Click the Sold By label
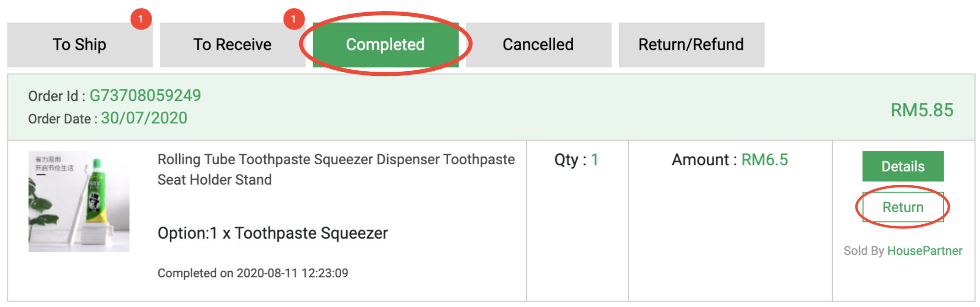This screenshot has width=980, height=307. pyautogui.click(x=864, y=251)
